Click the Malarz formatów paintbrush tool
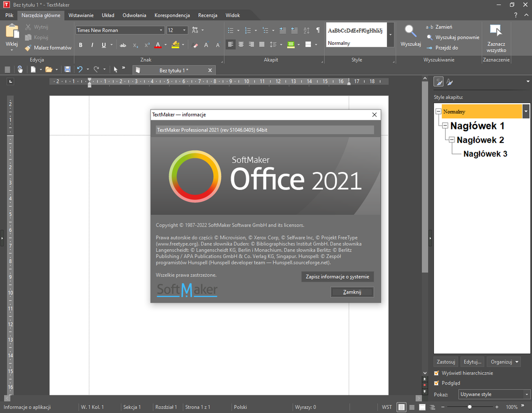 click(x=48, y=48)
